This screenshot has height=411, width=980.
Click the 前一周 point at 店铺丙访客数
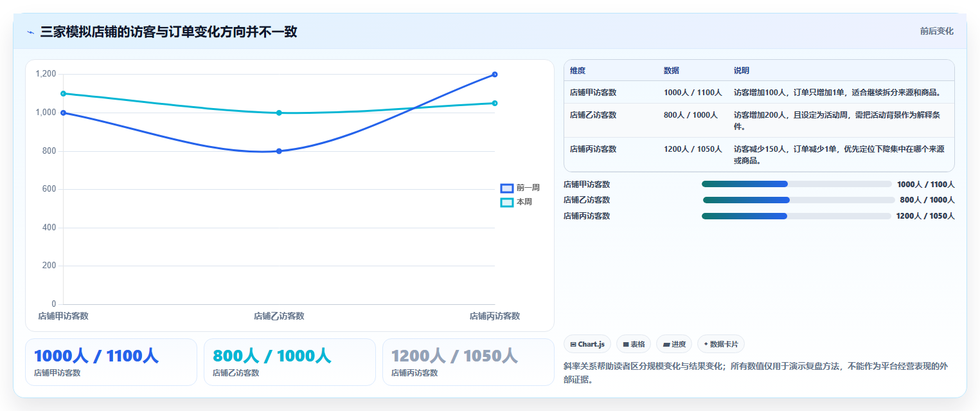point(495,74)
